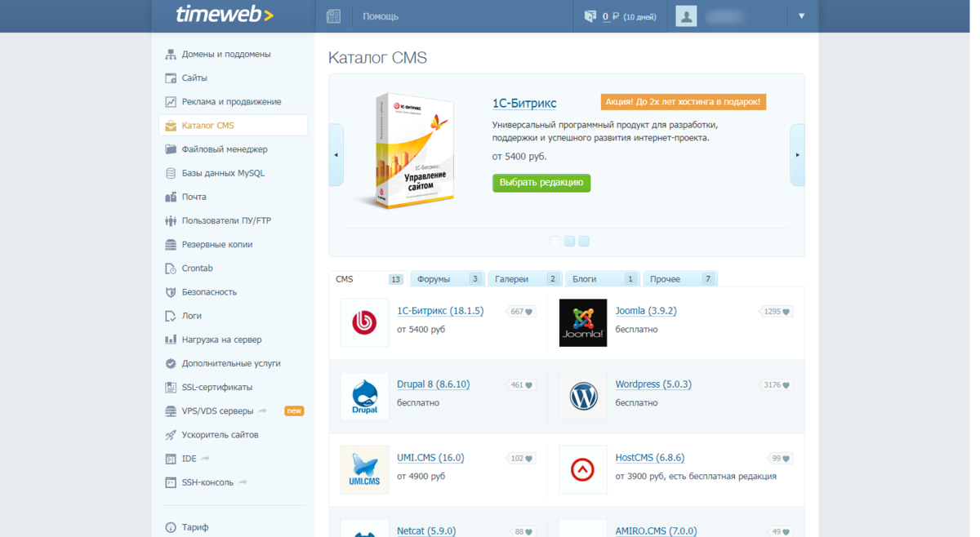Like Joomla via the 1295 heart counter

pyautogui.click(x=775, y=312)
